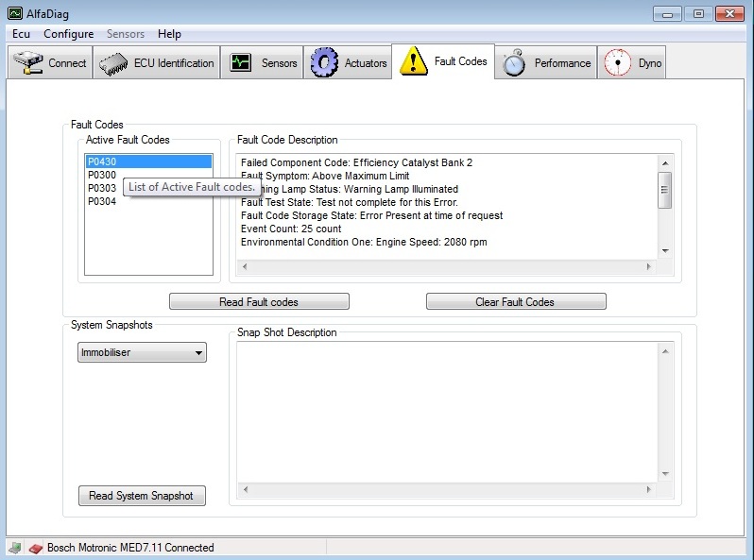Open the Help menu

tap(169, 34)
